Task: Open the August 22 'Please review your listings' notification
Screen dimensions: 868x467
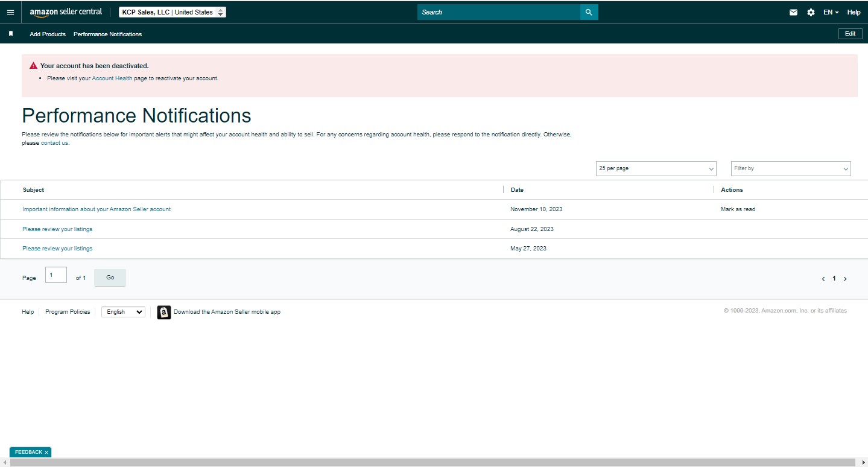Action: click(x=57, y=229)
